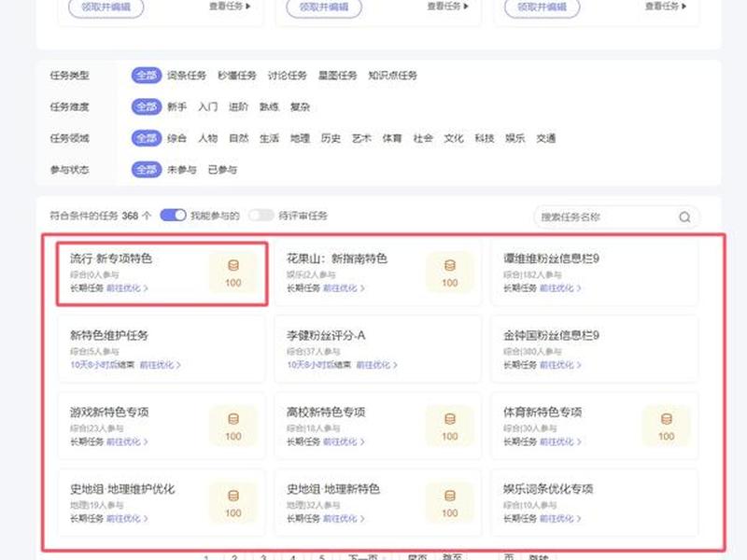
Task: Select 全部 in 任务类型 row
Action: 147,76
